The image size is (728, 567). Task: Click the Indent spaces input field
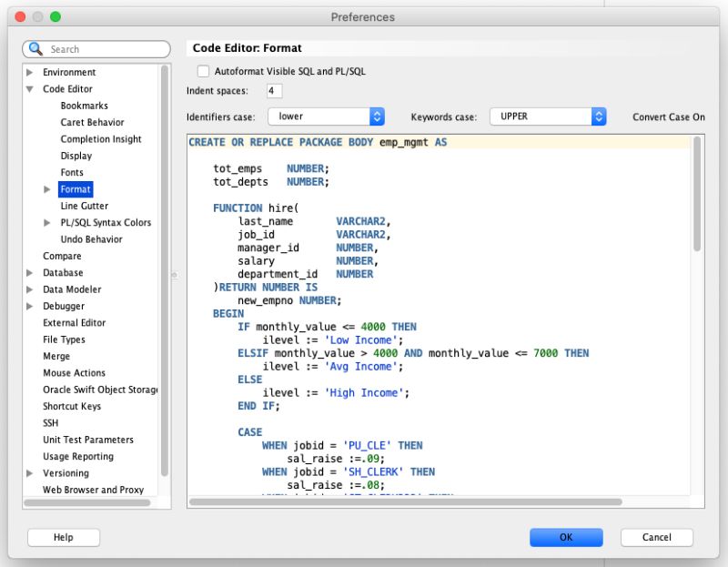pos(274,91)
